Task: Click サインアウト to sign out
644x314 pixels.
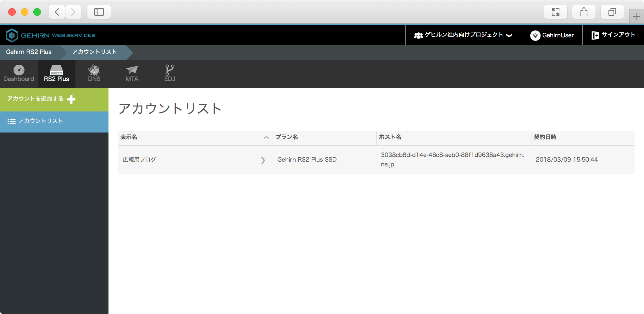Action: [613, 35]
